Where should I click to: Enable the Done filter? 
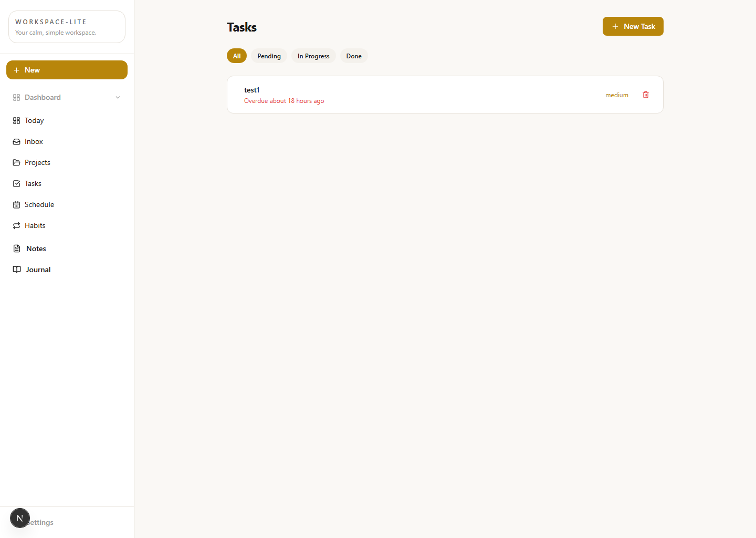[354, 56]
